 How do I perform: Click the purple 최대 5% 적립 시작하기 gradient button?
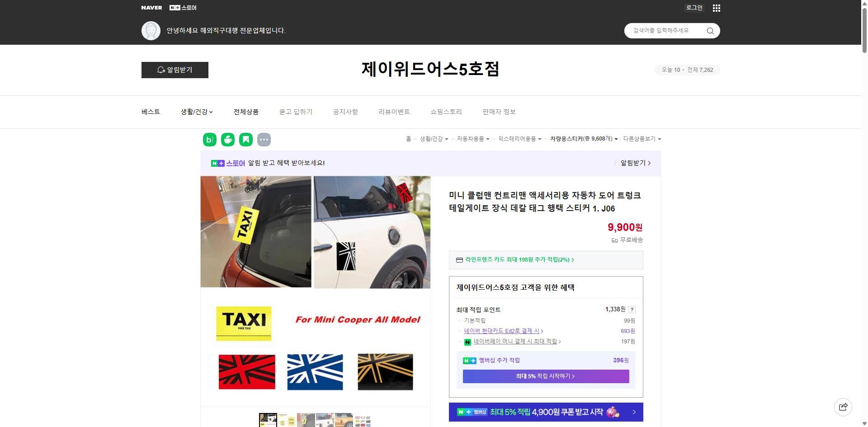pyautogui.click(x=546, y=376)
